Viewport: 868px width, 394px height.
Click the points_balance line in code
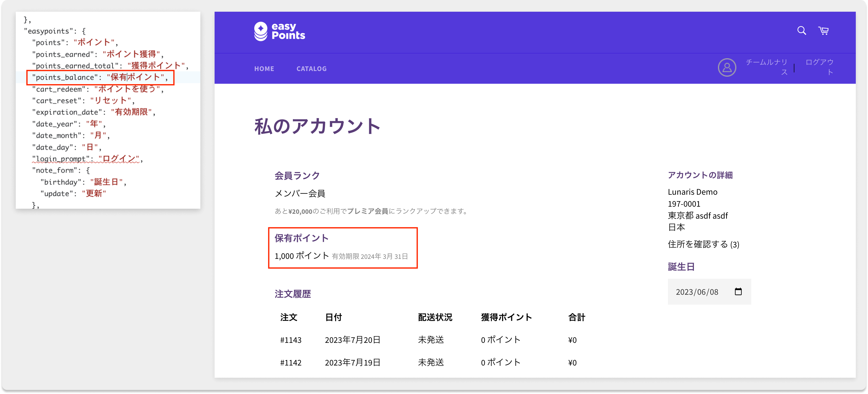click(x=100, y=78)
